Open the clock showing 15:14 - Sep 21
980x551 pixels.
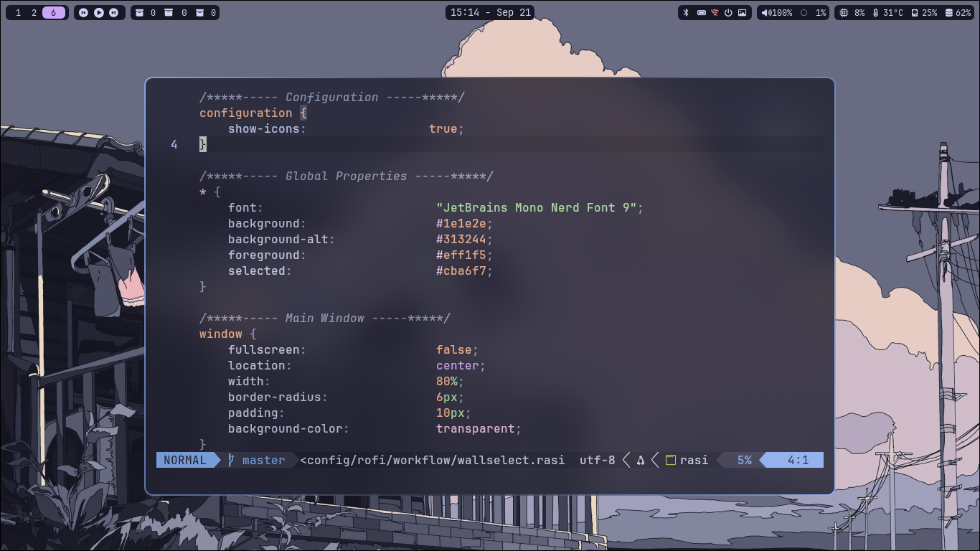491,13
